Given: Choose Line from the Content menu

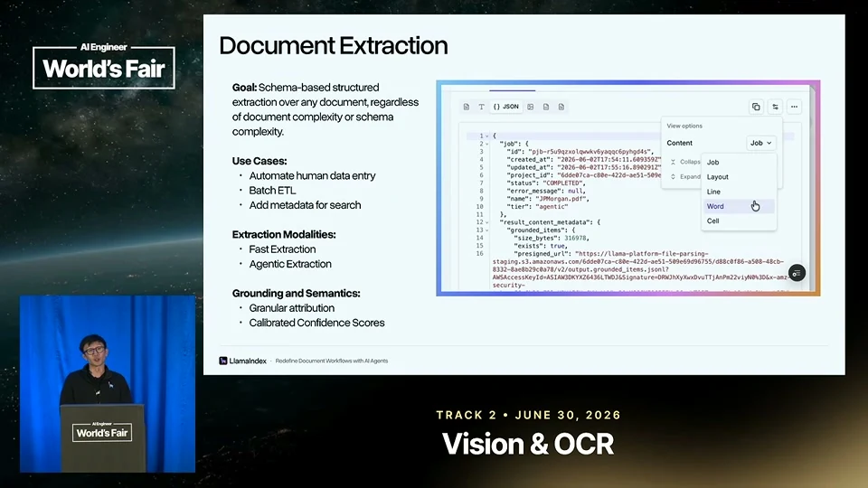Looking at the screenshot, I should click(x=739, y=192).
